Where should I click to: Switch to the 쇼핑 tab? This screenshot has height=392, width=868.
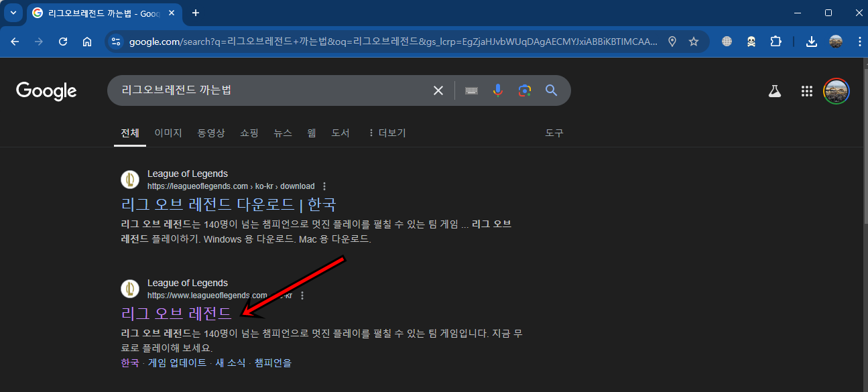click(249, 133)
